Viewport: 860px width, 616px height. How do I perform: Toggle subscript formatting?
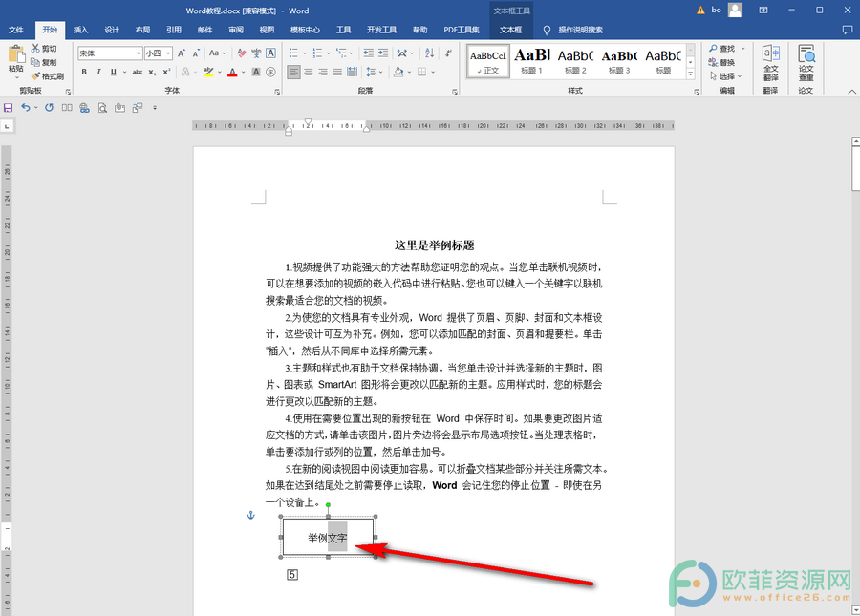(x=152, y=73)
